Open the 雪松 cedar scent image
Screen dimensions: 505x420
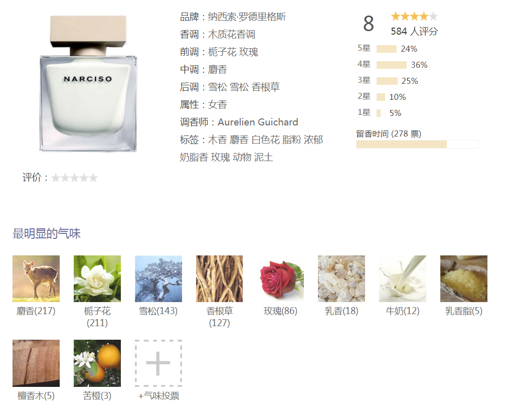pyautogui.click(x=158, y=278)
